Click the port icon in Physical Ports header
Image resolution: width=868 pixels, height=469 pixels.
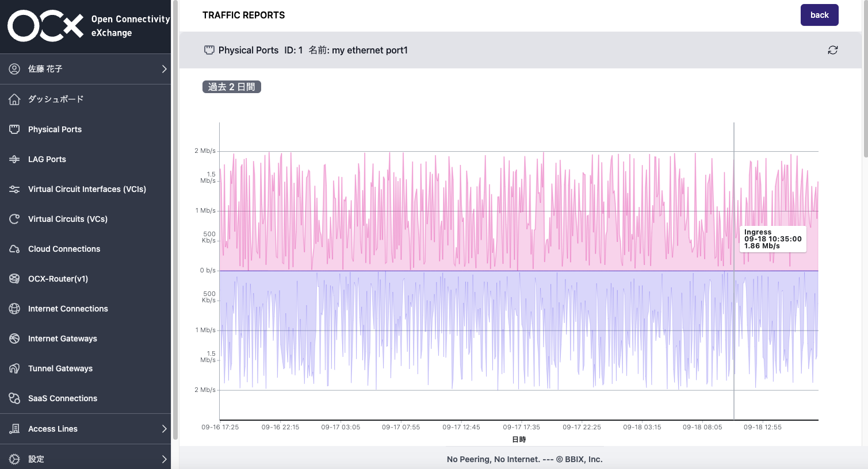pyautogui.click(x=209, y=50)
